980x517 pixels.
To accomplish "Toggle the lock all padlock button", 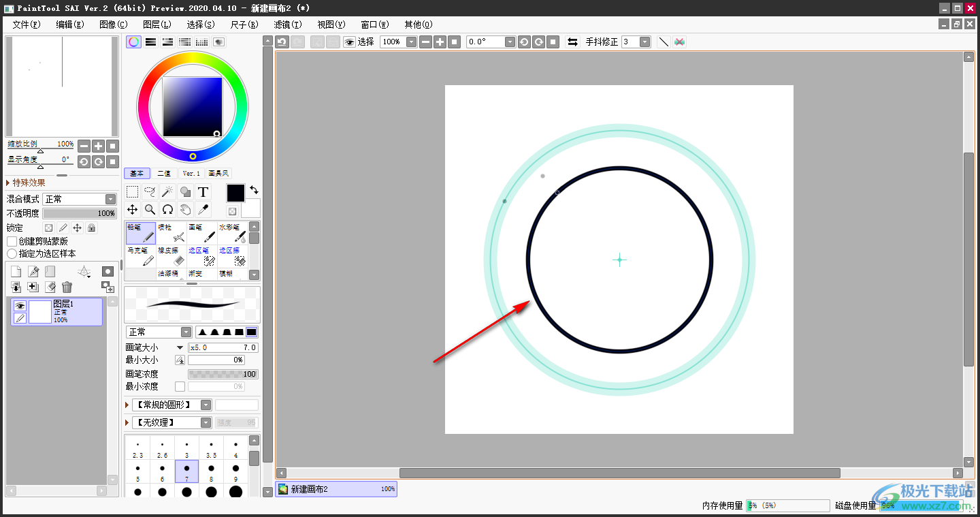I will tap(91, 228).
